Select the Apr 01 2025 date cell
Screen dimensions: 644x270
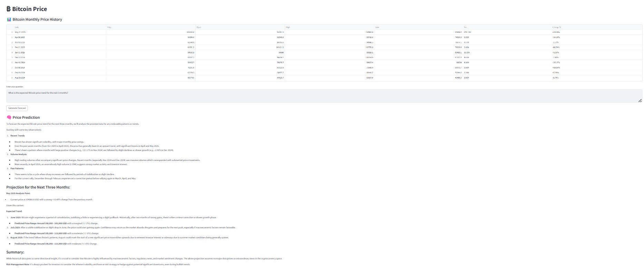[59, 37]
